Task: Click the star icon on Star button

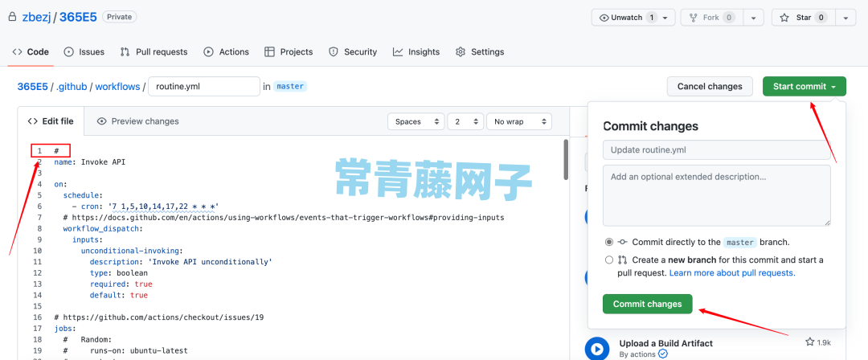Action: click(784, 18)
